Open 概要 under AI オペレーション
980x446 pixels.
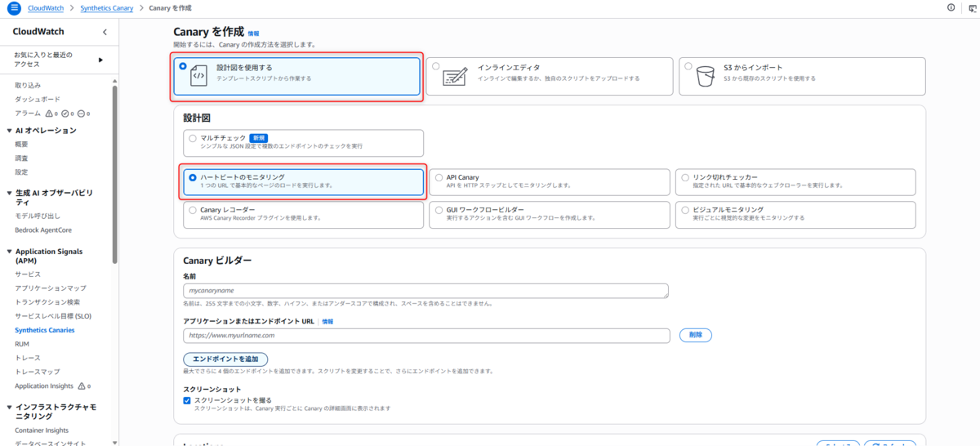21,144
